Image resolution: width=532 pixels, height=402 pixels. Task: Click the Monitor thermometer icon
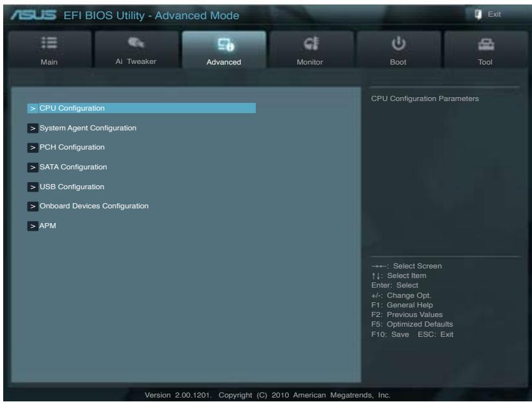tap(311, 43)
